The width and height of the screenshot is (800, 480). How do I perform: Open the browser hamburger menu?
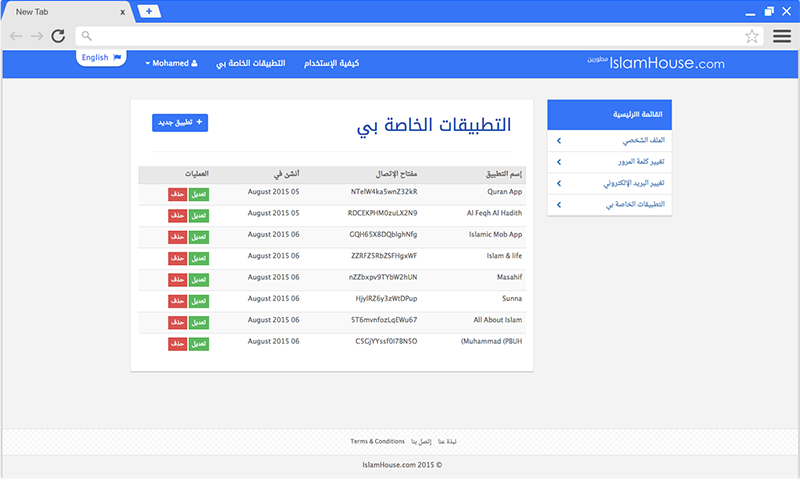coord(781,36)
